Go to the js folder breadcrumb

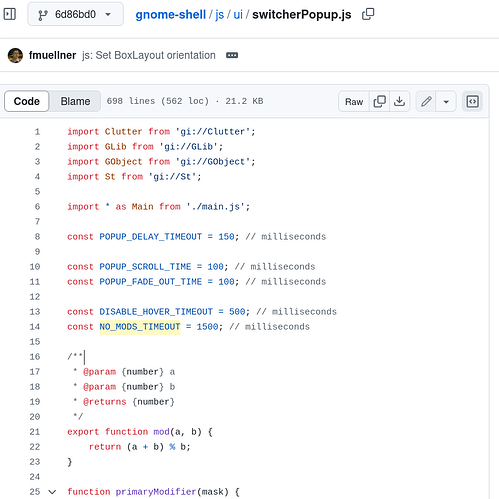[219, 15]
